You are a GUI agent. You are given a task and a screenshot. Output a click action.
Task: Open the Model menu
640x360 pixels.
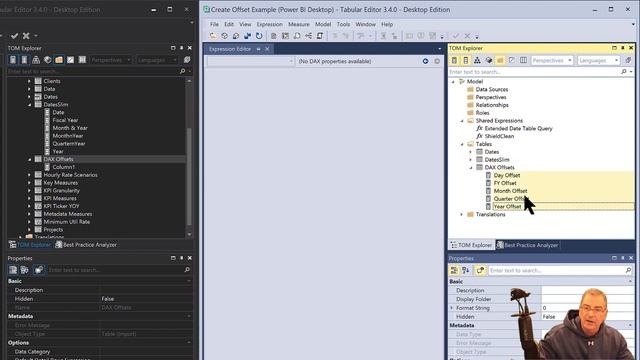(323, 24)
